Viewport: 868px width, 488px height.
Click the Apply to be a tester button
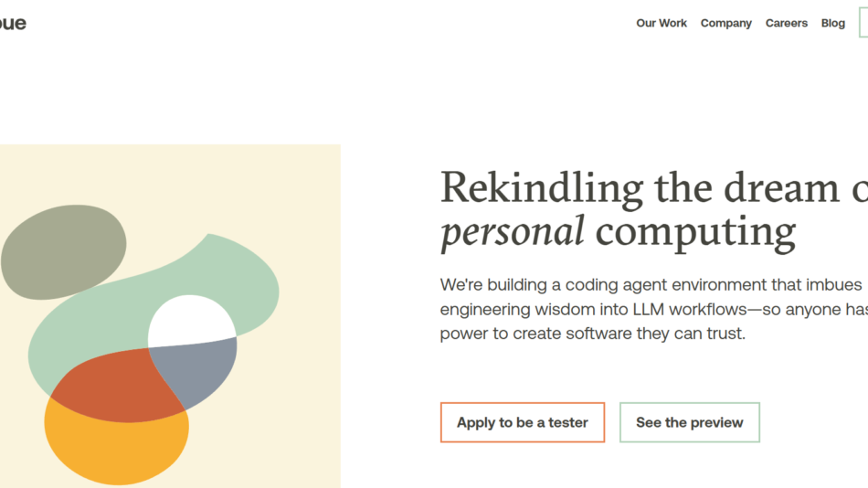point(522,422)
